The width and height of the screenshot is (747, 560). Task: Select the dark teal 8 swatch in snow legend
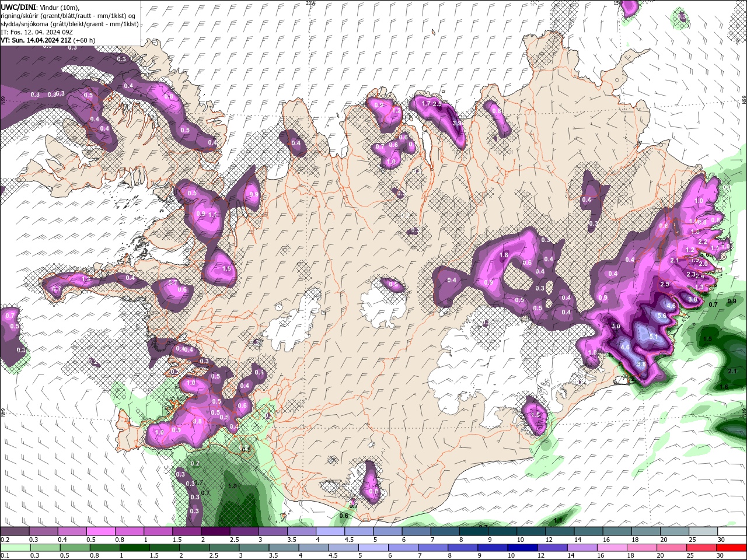(x=474, y=531)
